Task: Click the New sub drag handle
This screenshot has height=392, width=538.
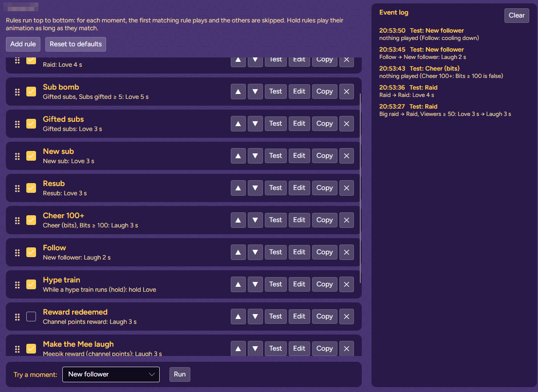Action: pyautogui.click(x=17, y=156)
